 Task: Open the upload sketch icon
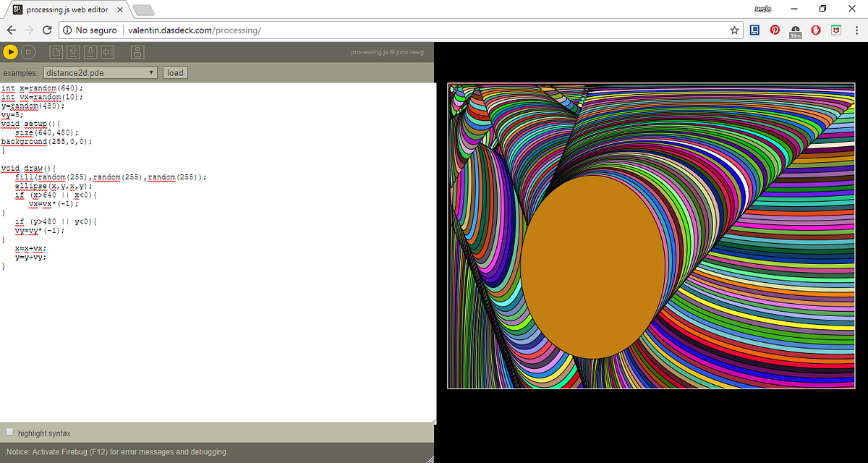[73, 51]
